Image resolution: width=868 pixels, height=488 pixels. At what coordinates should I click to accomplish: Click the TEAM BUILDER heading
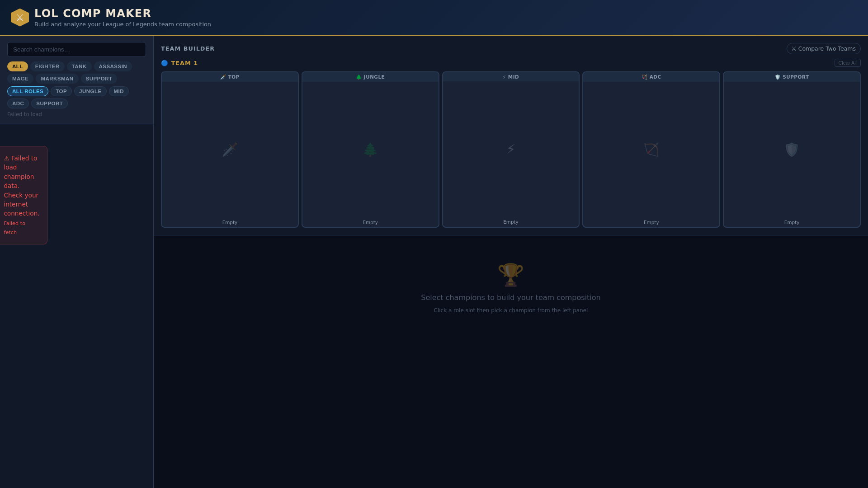tap(188, 49)
